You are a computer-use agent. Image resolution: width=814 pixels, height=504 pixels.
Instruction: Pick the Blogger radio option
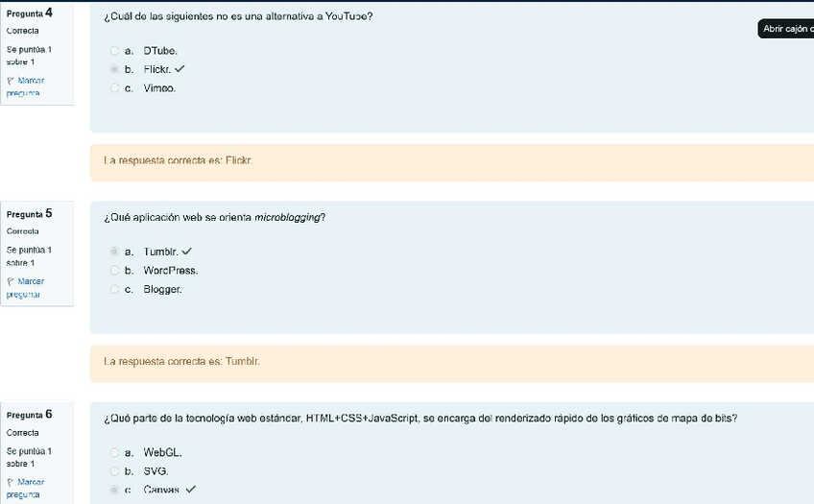[115, 289]
